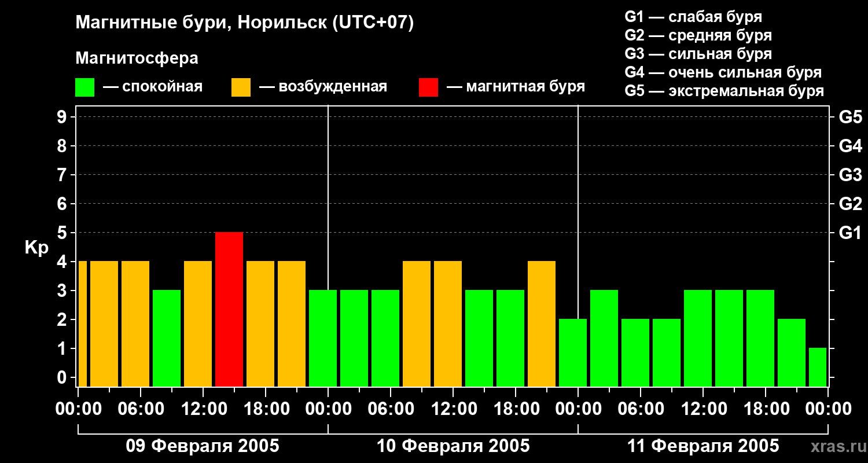868x463 pixels.
Task: Click the green спокойная legend swatch
Action: (84, 87)
